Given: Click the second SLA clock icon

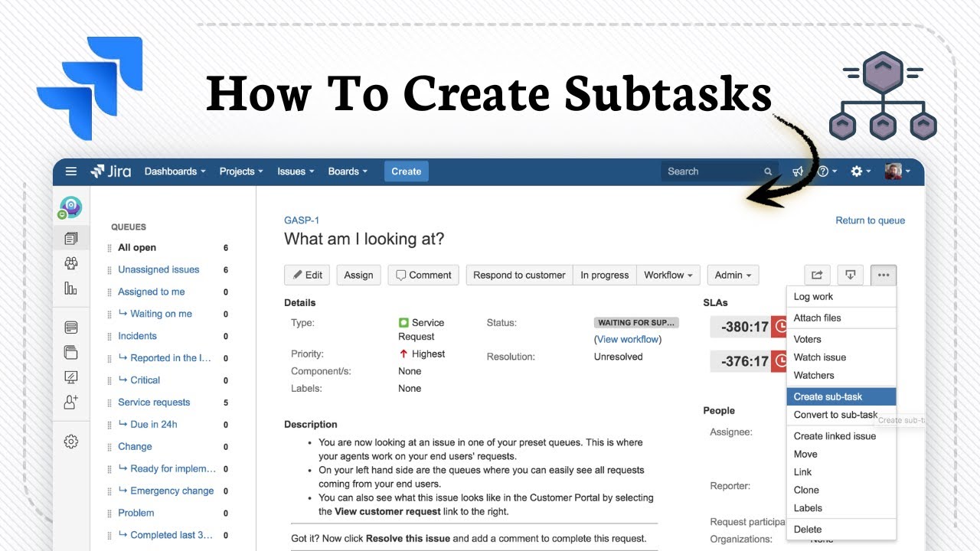Looking at the screenshot, I should [780, 360].
